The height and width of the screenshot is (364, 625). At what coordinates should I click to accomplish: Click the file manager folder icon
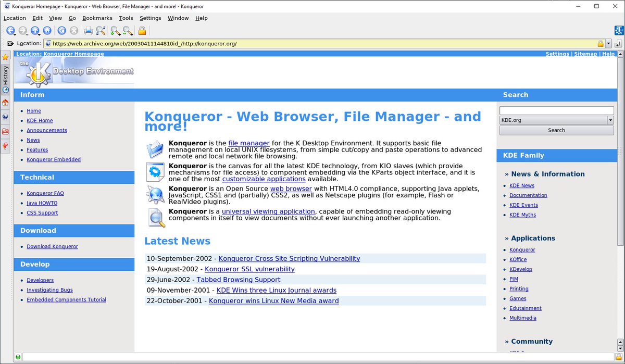click(x=156, y=149)
